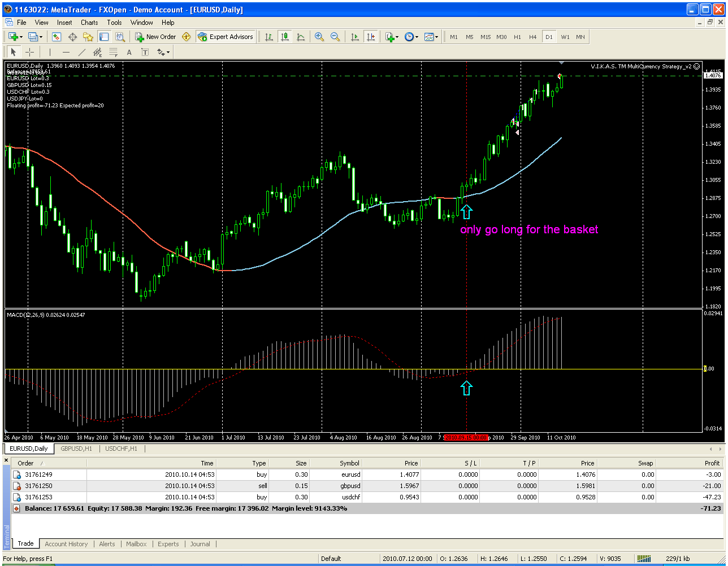
Task: Click the Zoom Out magnifier icon
Action: [335, 37]
